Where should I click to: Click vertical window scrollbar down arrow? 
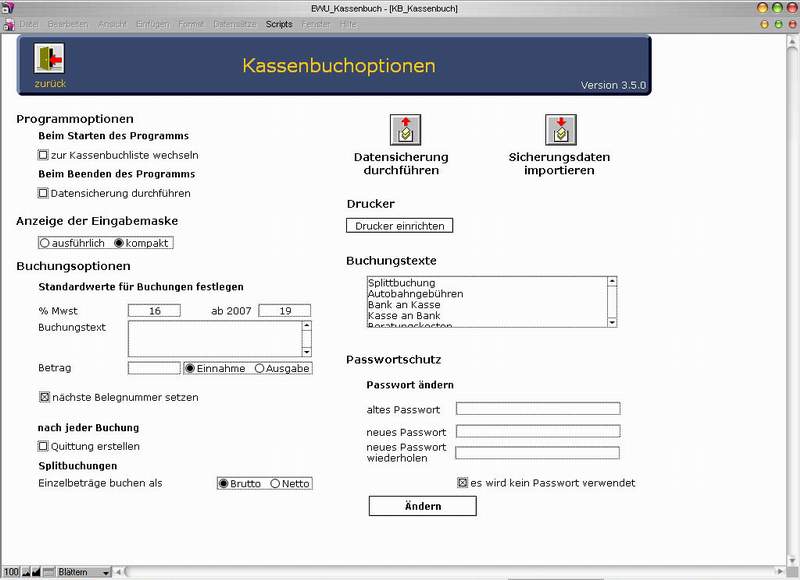793,560
